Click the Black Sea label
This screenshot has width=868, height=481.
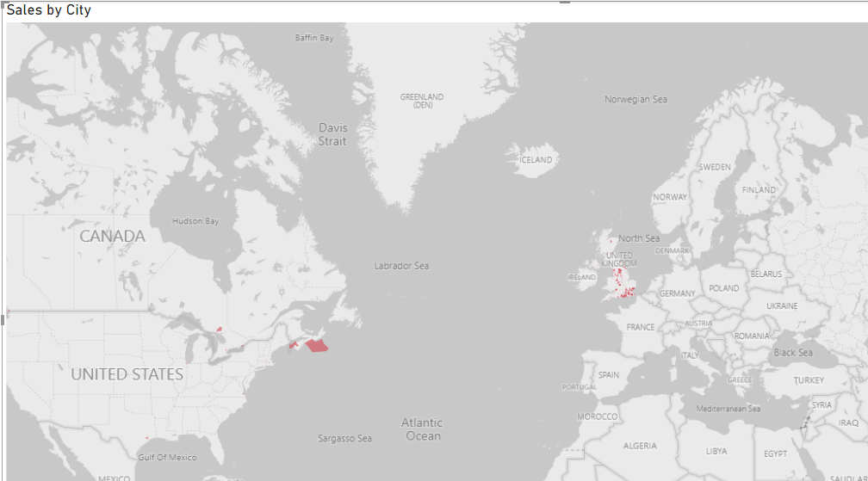click(x=793, y=353)
